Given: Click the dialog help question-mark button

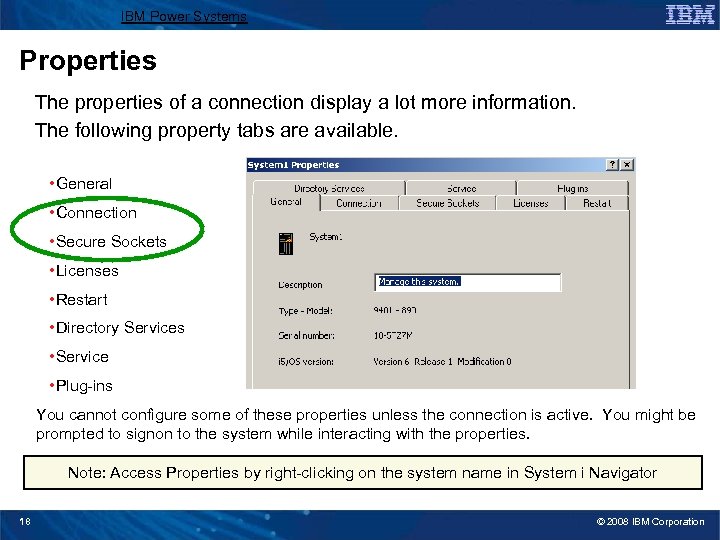Looking at the screenshot, I should click(612, 165).
